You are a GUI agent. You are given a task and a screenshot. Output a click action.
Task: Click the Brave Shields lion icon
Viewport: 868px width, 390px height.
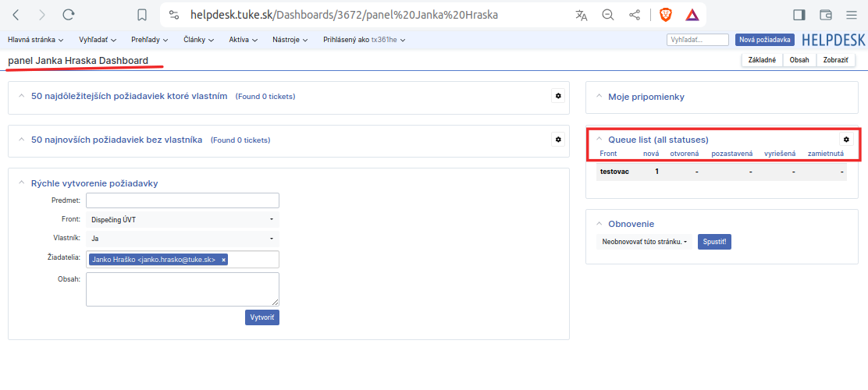(665, 15)
